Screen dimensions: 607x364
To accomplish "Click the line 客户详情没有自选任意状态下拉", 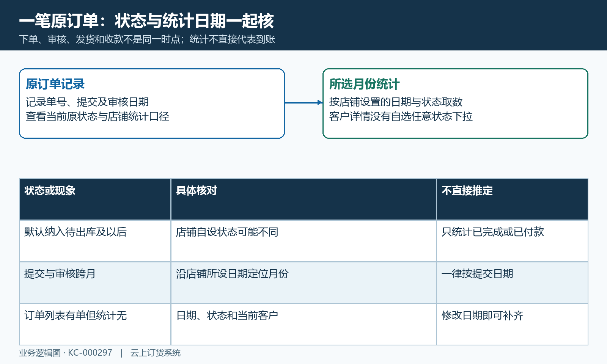I will click(401, 116).
